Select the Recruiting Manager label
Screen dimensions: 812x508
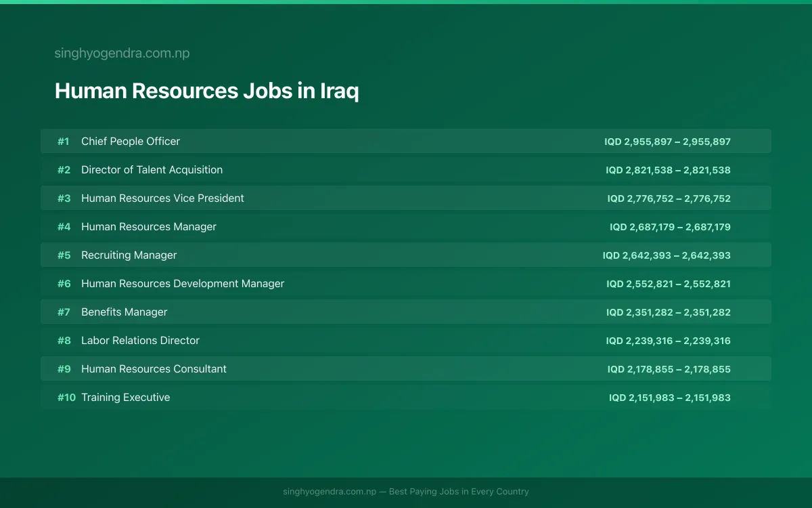point(129,255)
